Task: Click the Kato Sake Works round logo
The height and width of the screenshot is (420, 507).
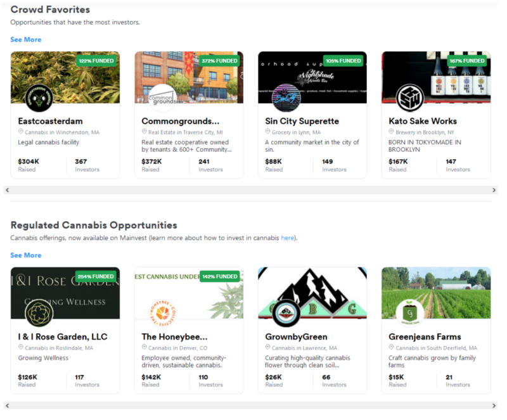Action: pos(410,98)
